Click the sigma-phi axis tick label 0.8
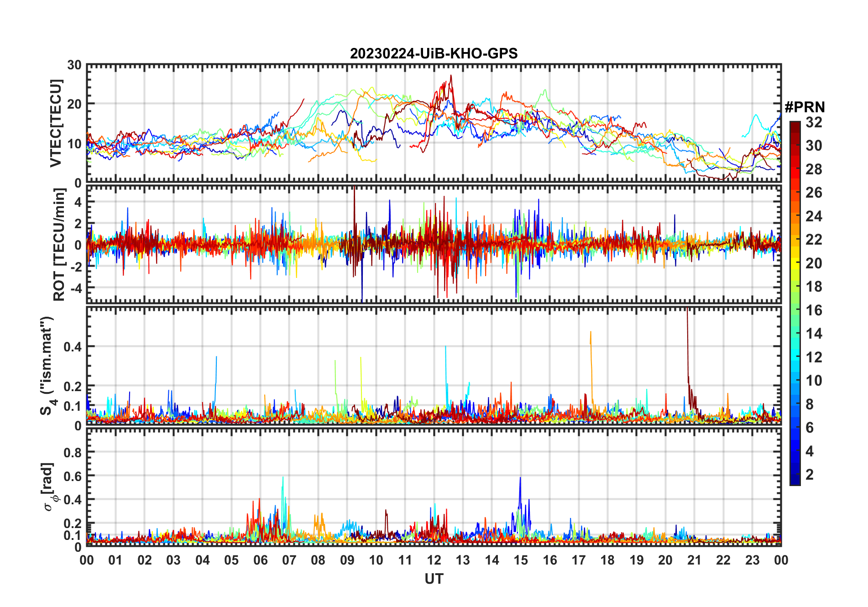 click(x=73, y=453)
